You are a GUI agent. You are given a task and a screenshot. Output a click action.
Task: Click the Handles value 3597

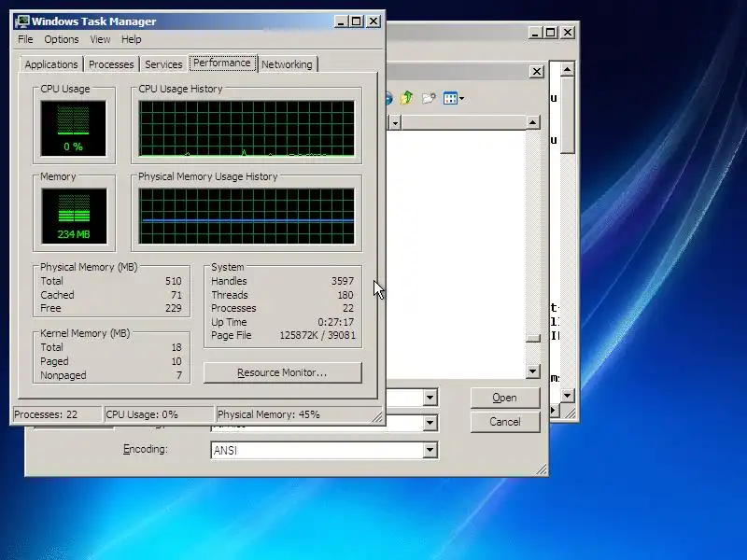[x=343, y=281]
